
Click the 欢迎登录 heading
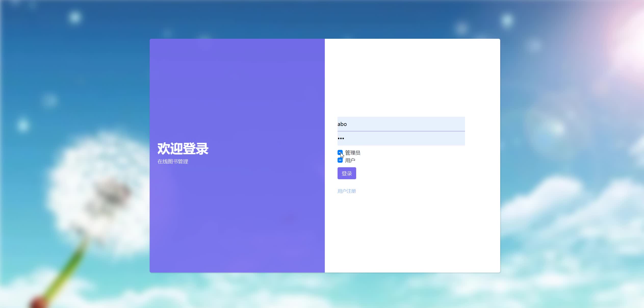click(183, 149)
